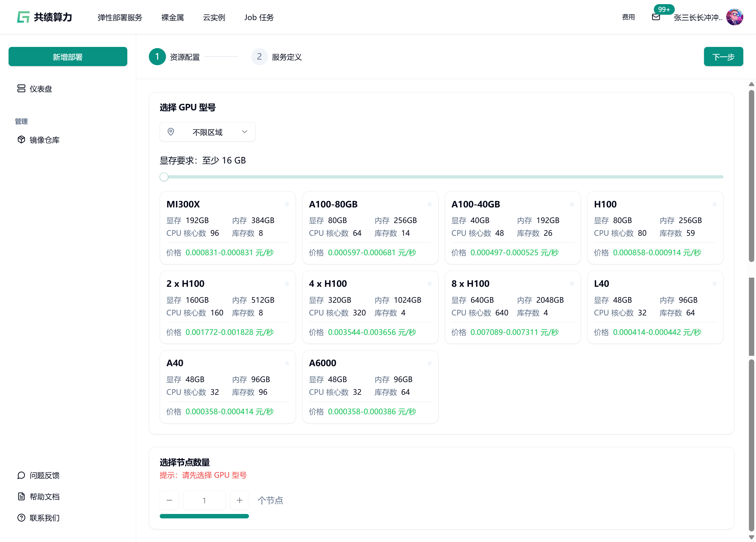
Task: Click the 帮助文档 document icon
Action: tap(21, 496)
